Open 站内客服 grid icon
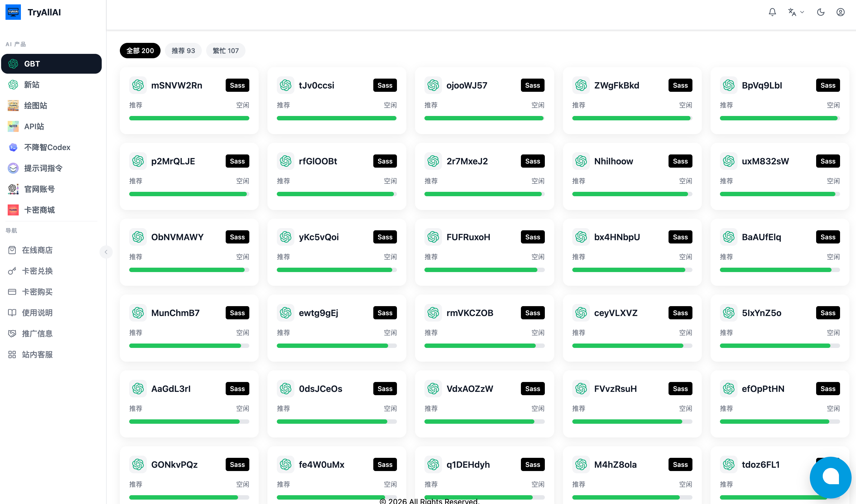Image resolution: width=856 pixels, height=504 pixels. 12,355
